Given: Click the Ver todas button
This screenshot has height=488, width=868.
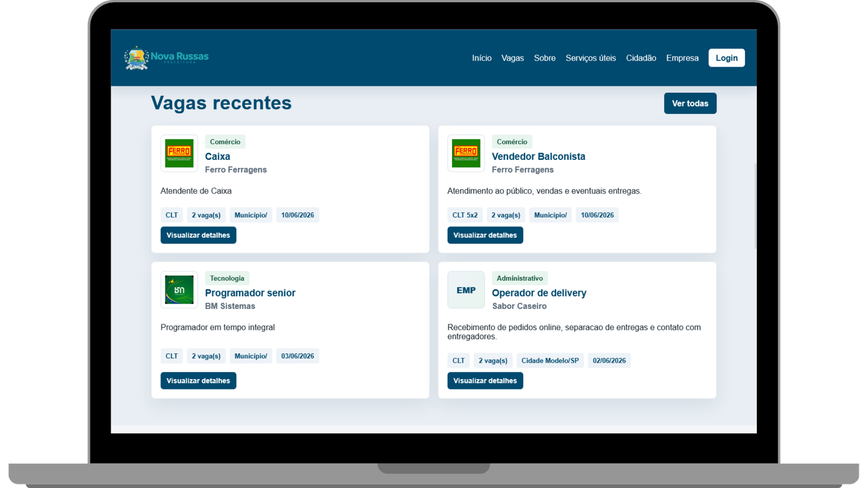Looking at the screenshot, I should tap(690, 104).
